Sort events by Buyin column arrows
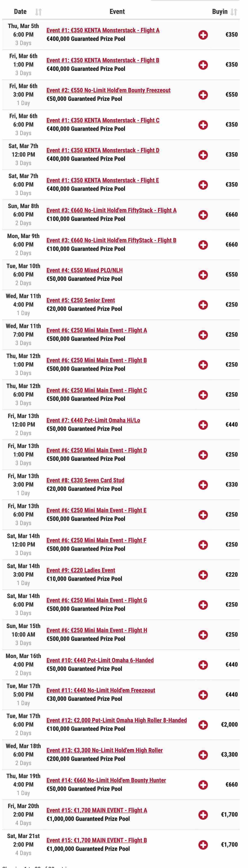Viewport: 248px width, 868px height. tap(234, 12)
